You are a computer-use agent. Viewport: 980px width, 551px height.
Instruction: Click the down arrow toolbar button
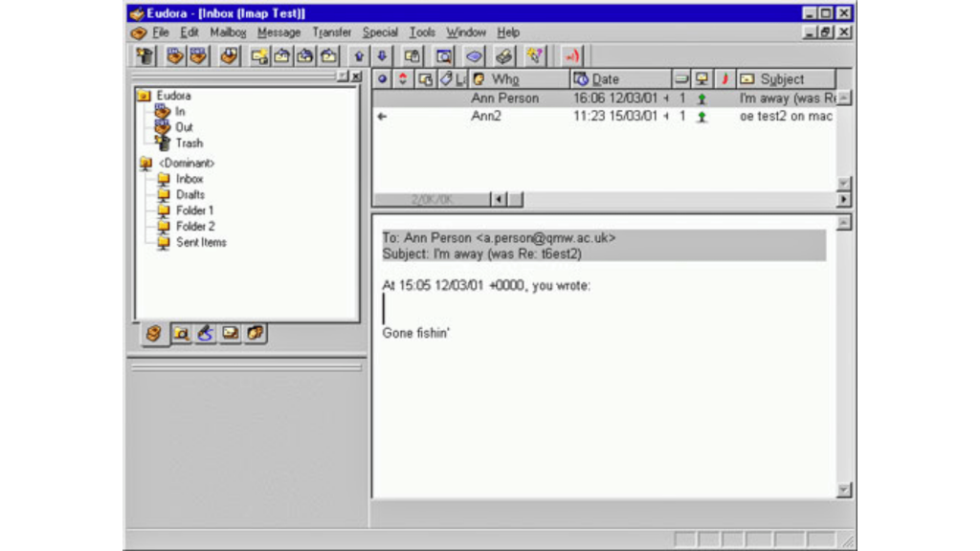(381, 56)
